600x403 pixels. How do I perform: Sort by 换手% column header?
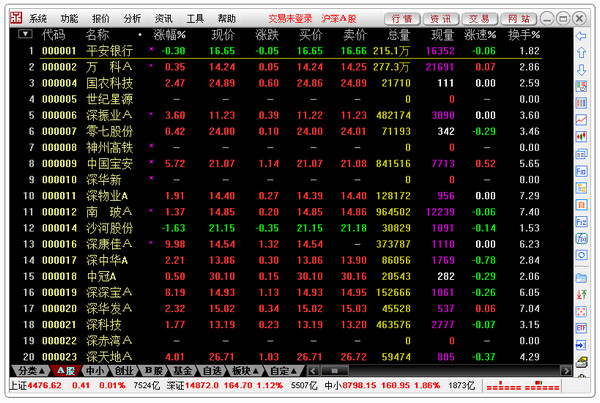pos(524,35)
